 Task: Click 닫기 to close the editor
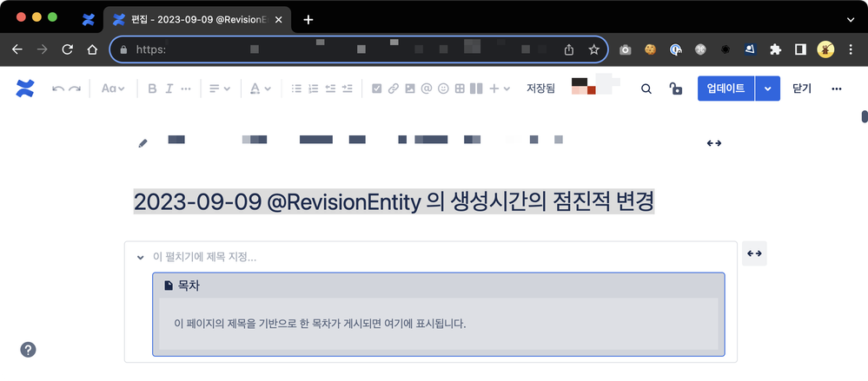point(802,89)
